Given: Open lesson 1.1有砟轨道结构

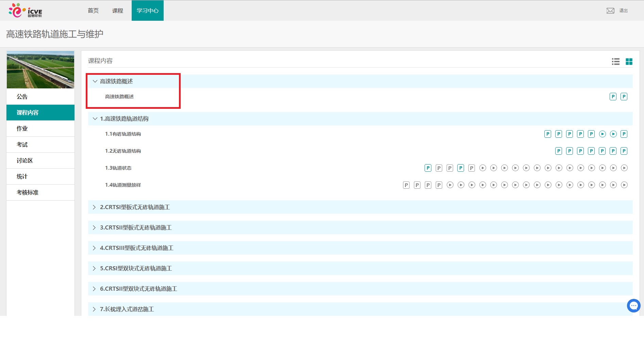Looking at the screenshot, I should [x=123, y=134].
